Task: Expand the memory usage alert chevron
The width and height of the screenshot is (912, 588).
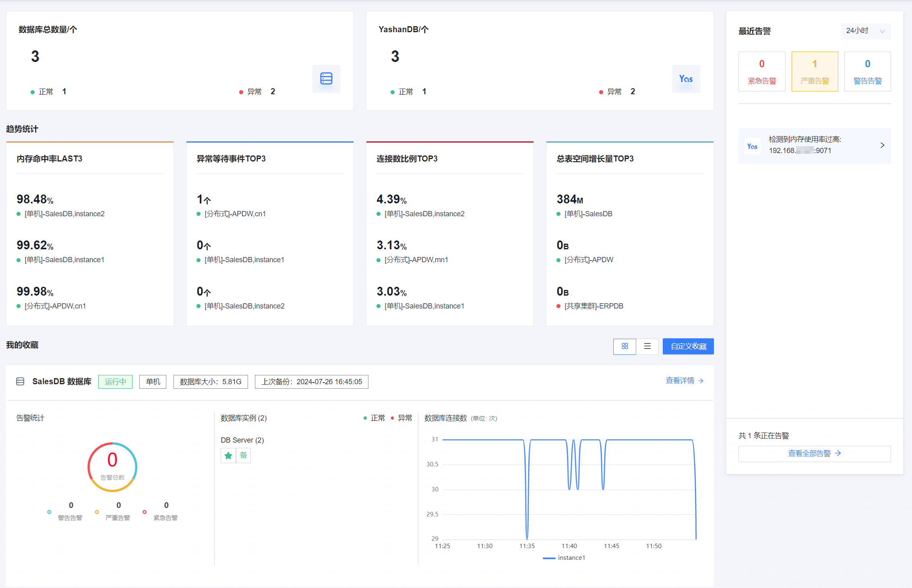Action: pyautogui.click(x=882, y=145)
